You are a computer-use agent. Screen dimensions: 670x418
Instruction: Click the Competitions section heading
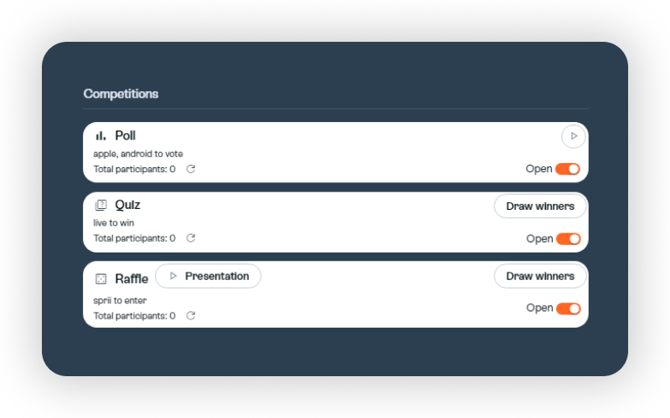121,94
